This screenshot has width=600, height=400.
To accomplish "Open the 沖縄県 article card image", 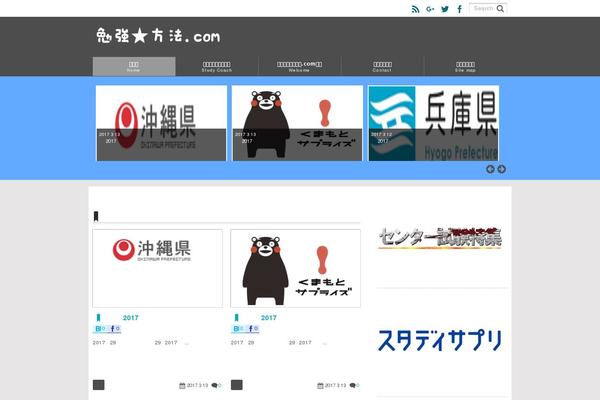I will (158, 268).
